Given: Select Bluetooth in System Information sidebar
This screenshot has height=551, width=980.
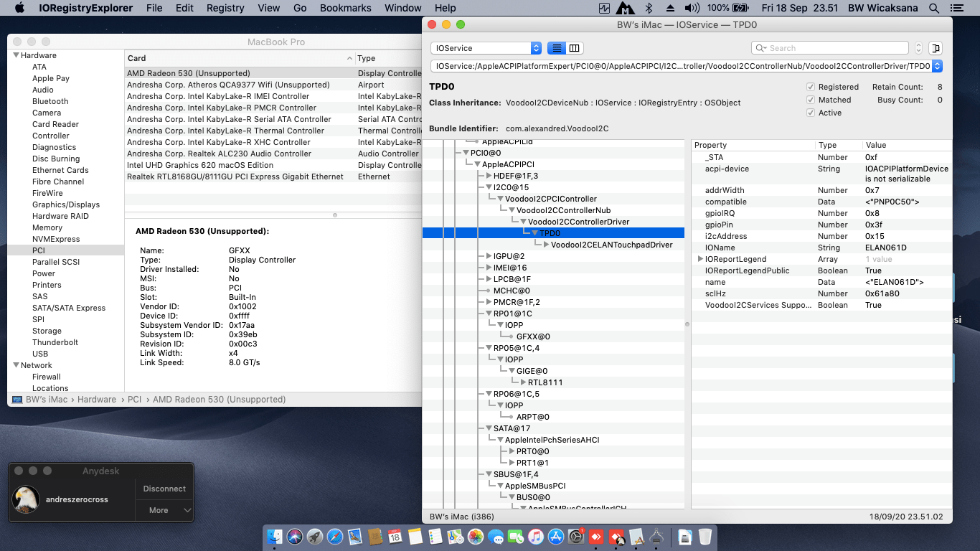Looking at the screenshot, I should [50, 101].
